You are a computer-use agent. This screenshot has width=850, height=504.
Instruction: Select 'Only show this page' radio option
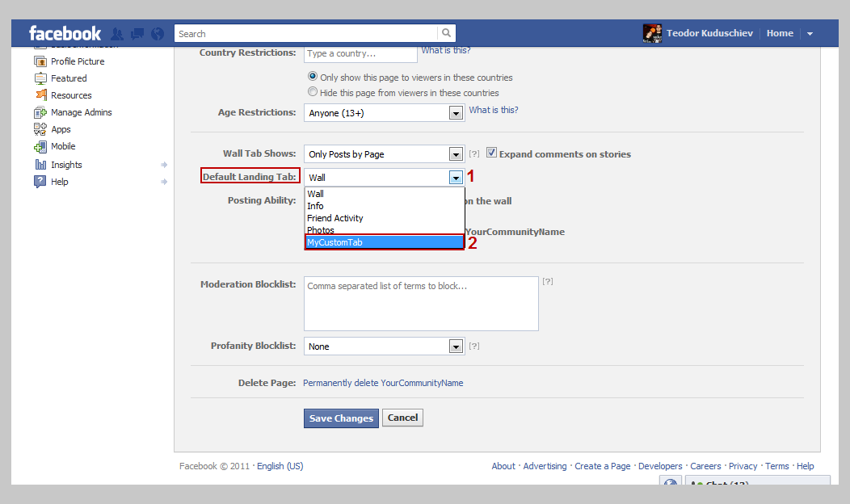point(313,77)
